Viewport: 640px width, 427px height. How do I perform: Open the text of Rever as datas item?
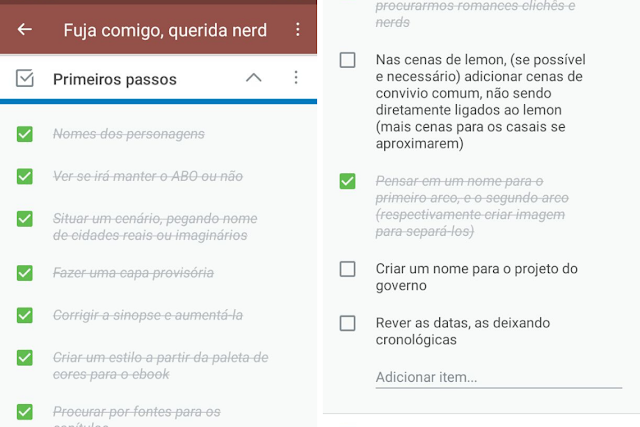pos(462,331)
